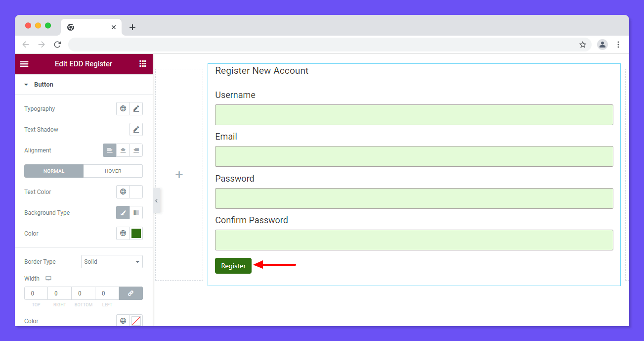Toggle responsive device mode for Width
The width and height of the screenshot is (644, 341).
[x=48, y=278]
